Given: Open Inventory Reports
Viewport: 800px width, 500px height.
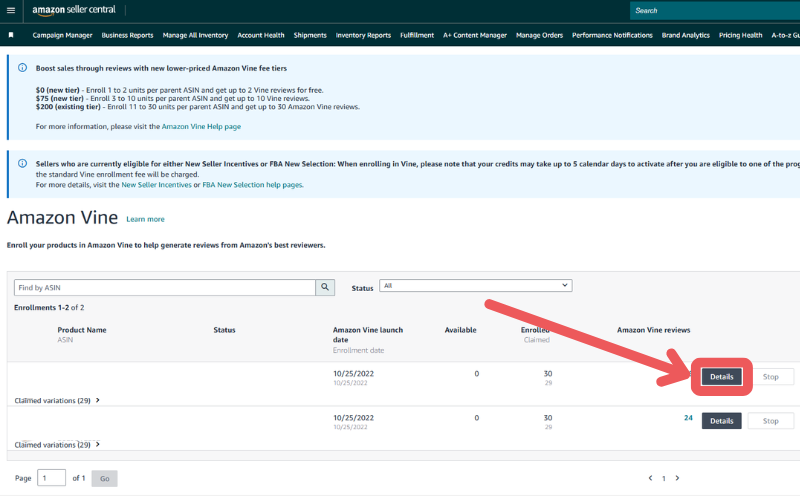Looking at the screenshot, I should pos(363,35).
